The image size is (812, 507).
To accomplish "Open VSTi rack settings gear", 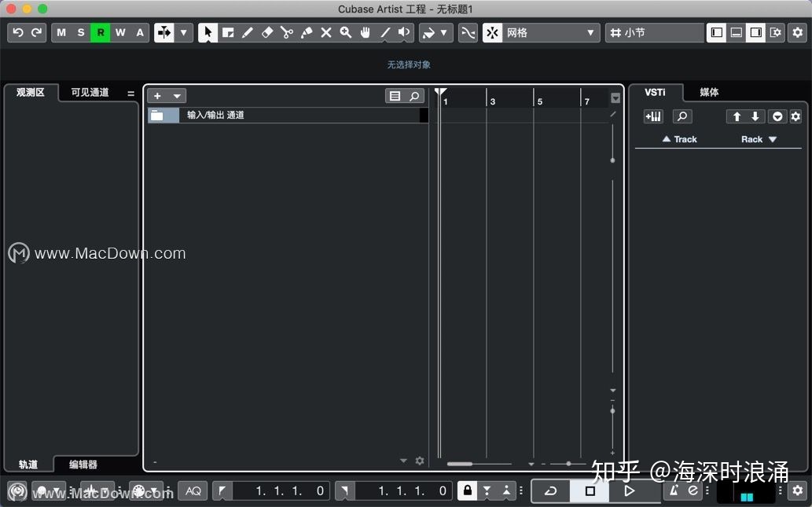I will pos(796,116).
